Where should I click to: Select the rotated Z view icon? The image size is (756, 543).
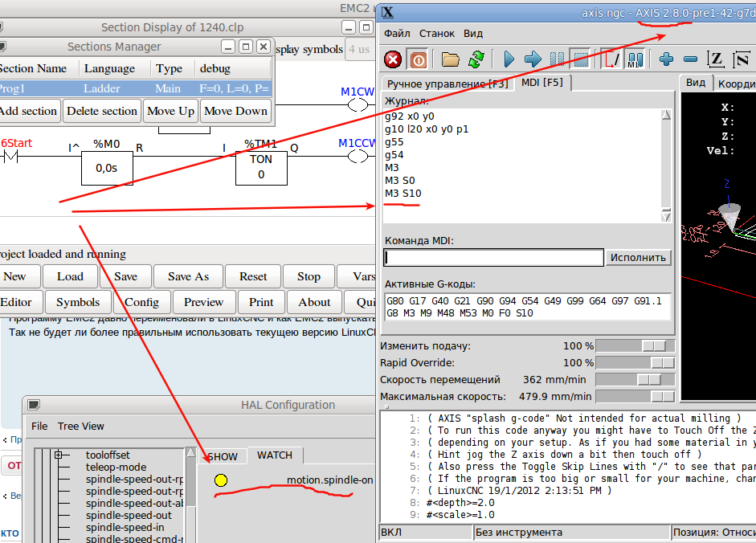click(x=742, y=59)
